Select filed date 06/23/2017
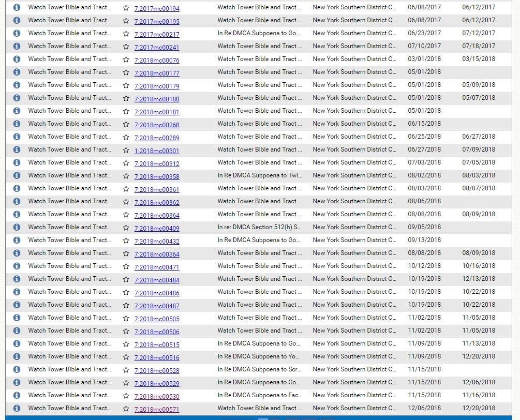Image resolution: width=520 pixels, height=420 pixels. pyautogui.click(x=424, y=33)
